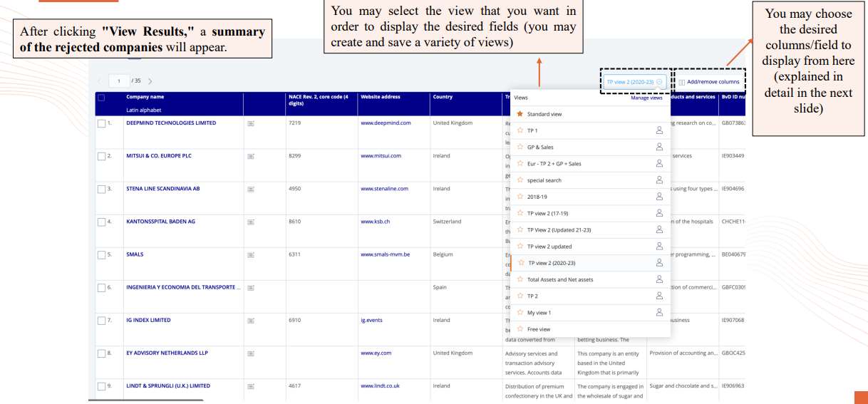Click the user icon beside My view 1
The image size is (868, 404).
(x=658, y=312)
